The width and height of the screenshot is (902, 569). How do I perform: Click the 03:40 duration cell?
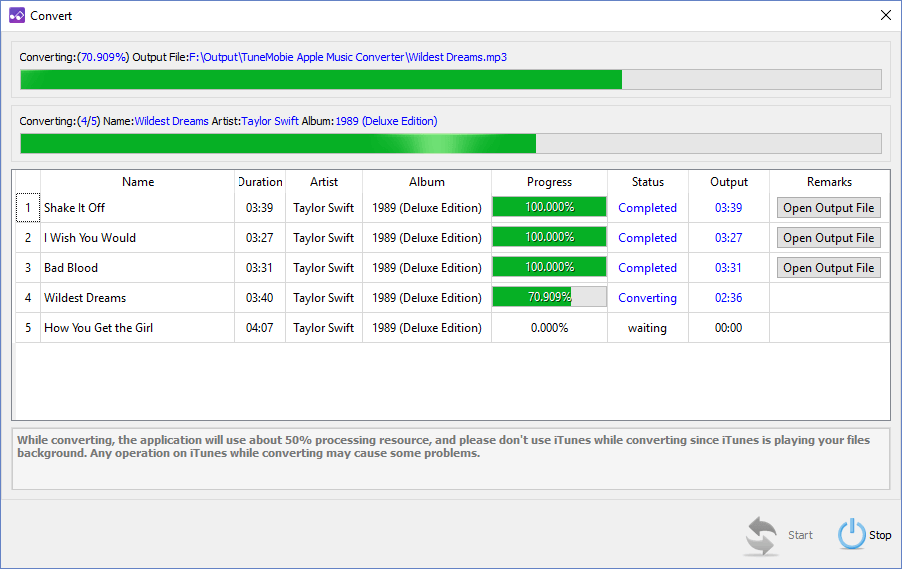point(259,297)
